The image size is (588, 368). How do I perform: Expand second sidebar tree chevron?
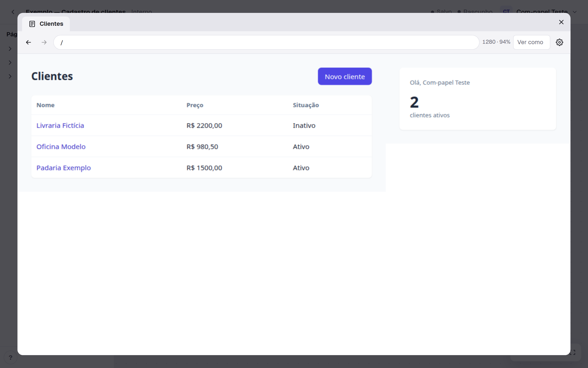[x=10, y=63]
